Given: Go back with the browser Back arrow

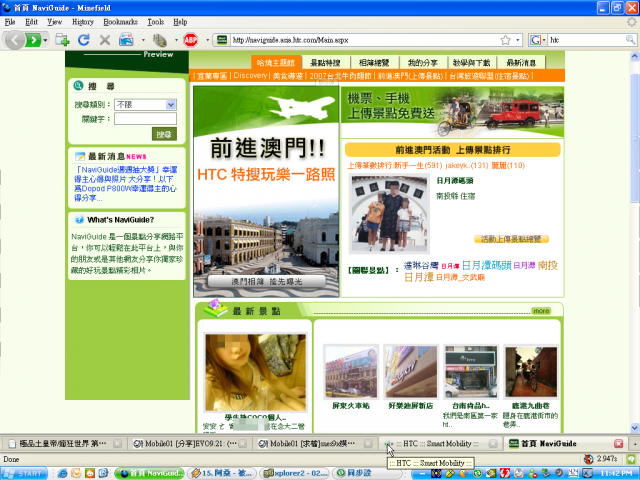Looking at the screenshot, I should [15, 40].
